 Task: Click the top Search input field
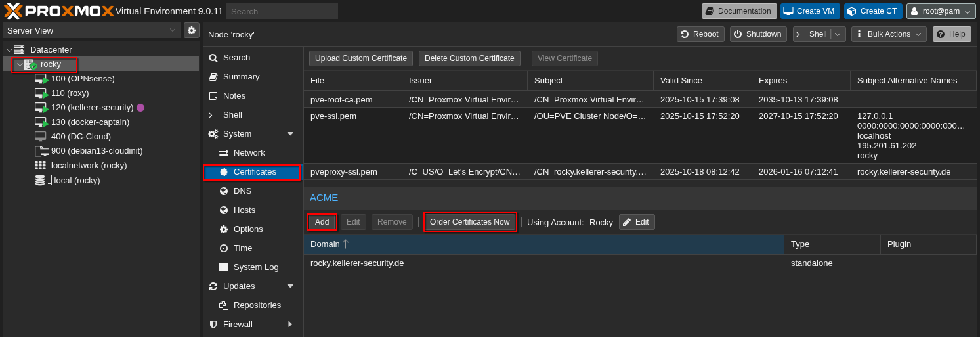click(x=282, y=11)
